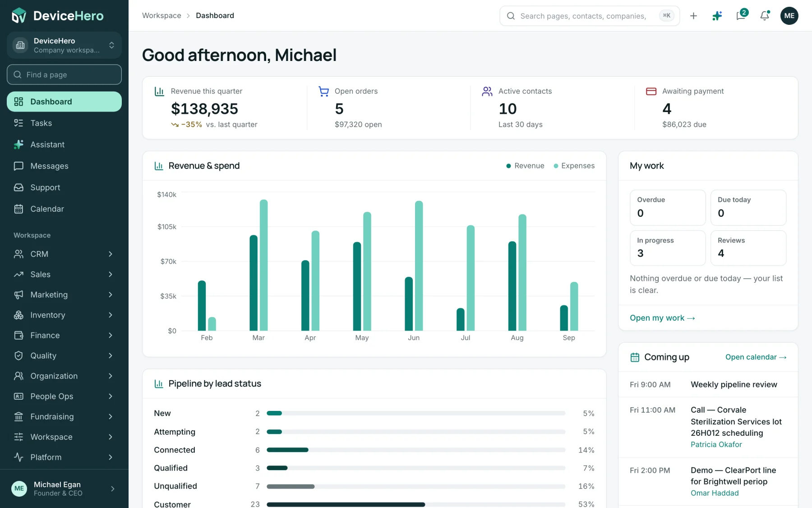Screen dimensions: 812x508
Task: Click the Platform activity icon in sidebar
Action: [x=18, y=457]
